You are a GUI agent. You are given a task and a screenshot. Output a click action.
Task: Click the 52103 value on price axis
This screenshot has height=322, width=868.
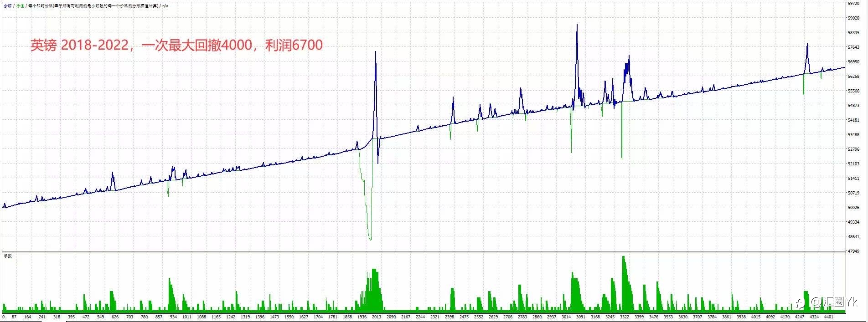(853, 164)
